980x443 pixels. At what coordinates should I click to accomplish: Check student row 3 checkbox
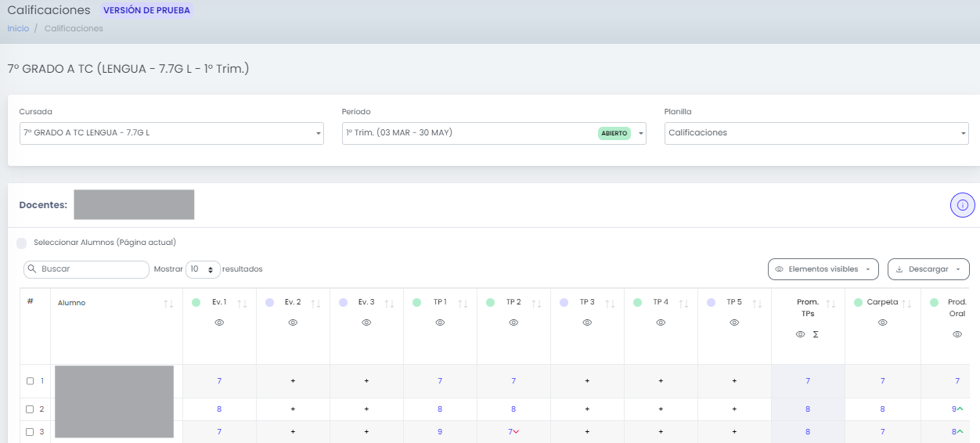tap(31, 432)
